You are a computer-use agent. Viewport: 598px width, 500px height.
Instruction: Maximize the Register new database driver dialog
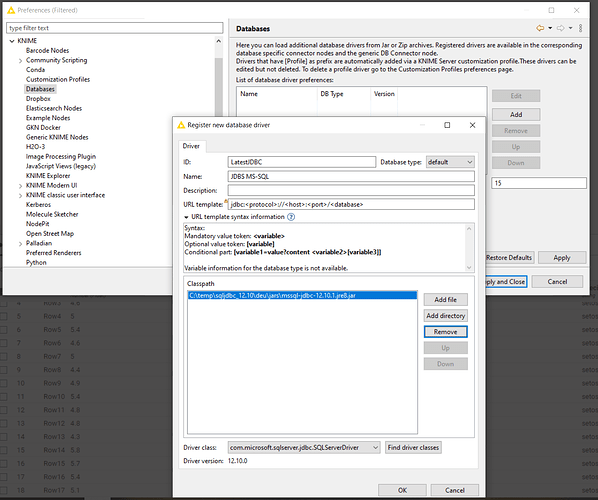[447, 125]
